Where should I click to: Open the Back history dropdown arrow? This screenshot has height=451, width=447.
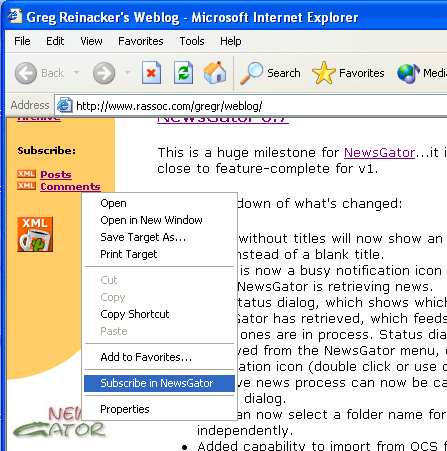tap(76, 72)
